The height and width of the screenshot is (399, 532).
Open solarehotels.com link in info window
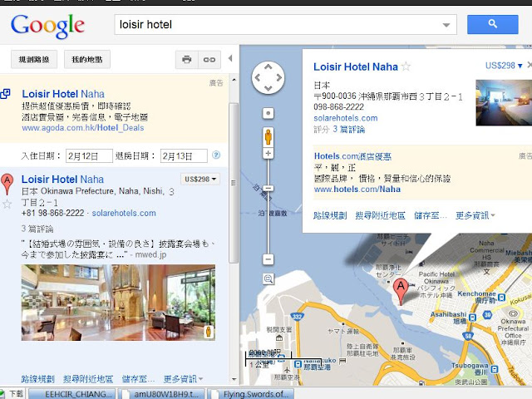click(346, 118)
